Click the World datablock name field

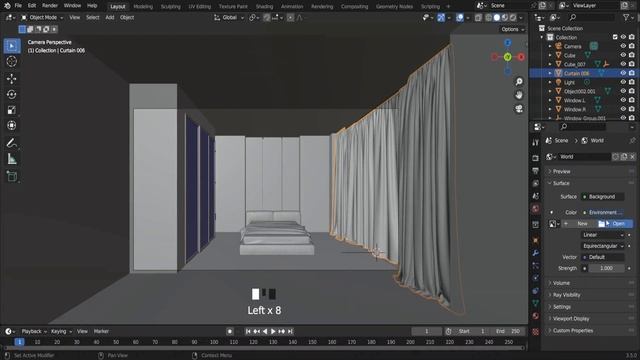click(x=584, y=157)
